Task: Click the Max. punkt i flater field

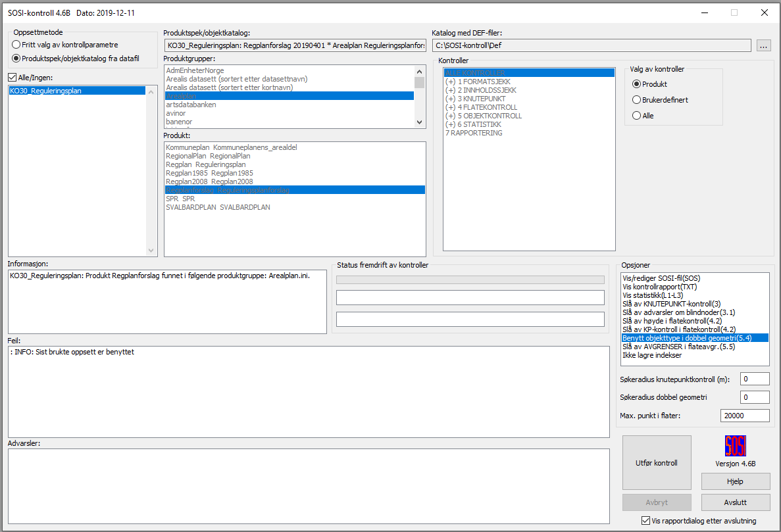Action: tap(744, 416)
